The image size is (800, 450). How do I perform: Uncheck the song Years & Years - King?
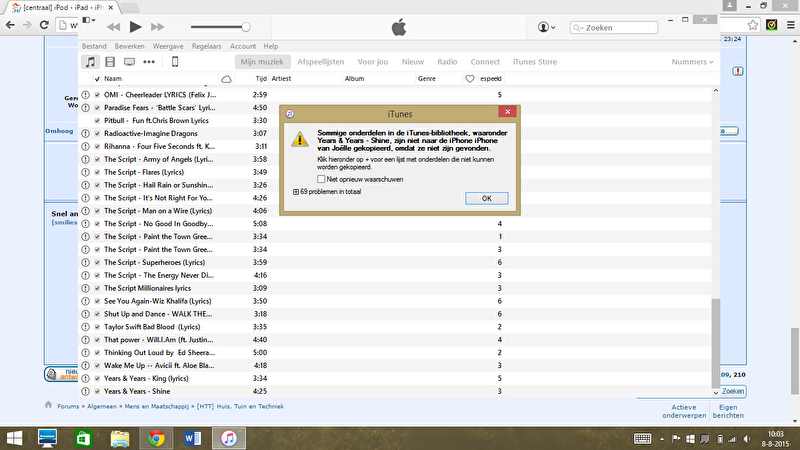[97, 378]
